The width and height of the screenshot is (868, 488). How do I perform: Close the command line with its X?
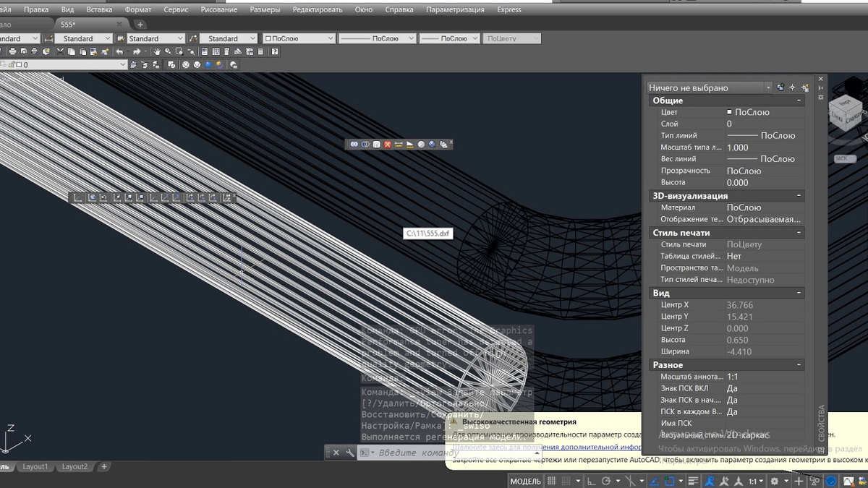tap(336, 453)
